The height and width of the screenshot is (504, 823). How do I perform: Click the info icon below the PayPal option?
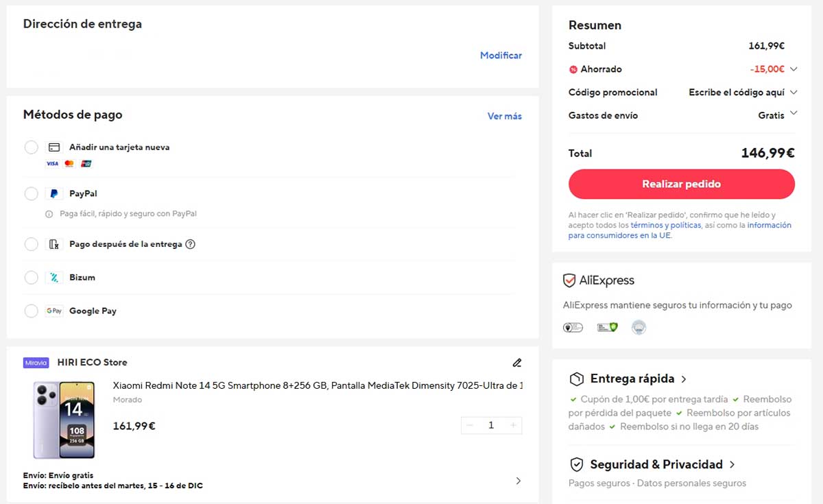point(49,213)
